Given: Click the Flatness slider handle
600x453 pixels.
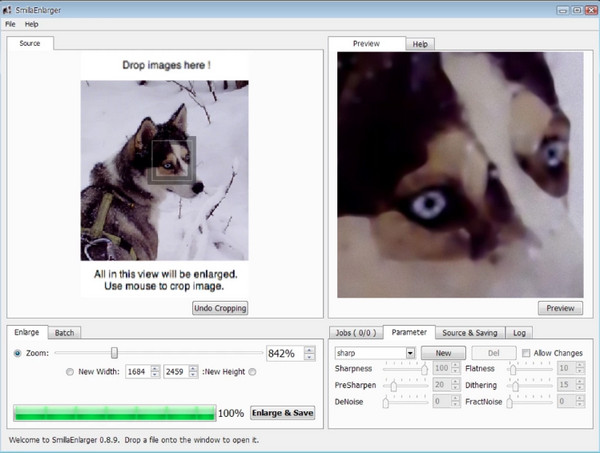Looking at the screenshot, I should (513, 369).
